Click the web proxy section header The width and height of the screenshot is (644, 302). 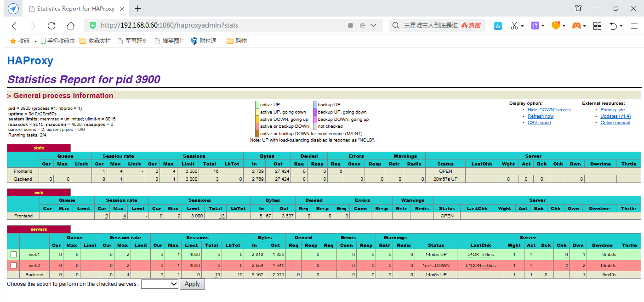(39, 193)
